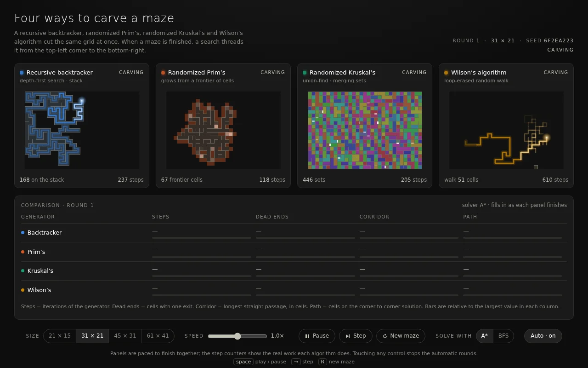Click the 'walk 51 cells' counter
Image resolution: width=588 pixels, height=368 pixels.
tap(461, 180)
